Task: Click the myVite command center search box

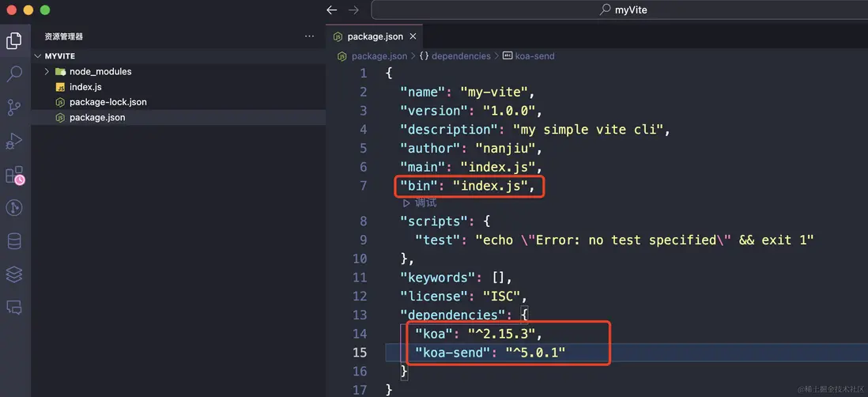Action: point(620,10)
